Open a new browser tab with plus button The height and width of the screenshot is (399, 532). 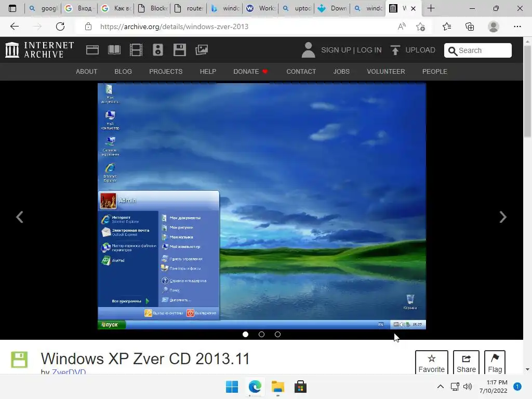pos(431,8)
